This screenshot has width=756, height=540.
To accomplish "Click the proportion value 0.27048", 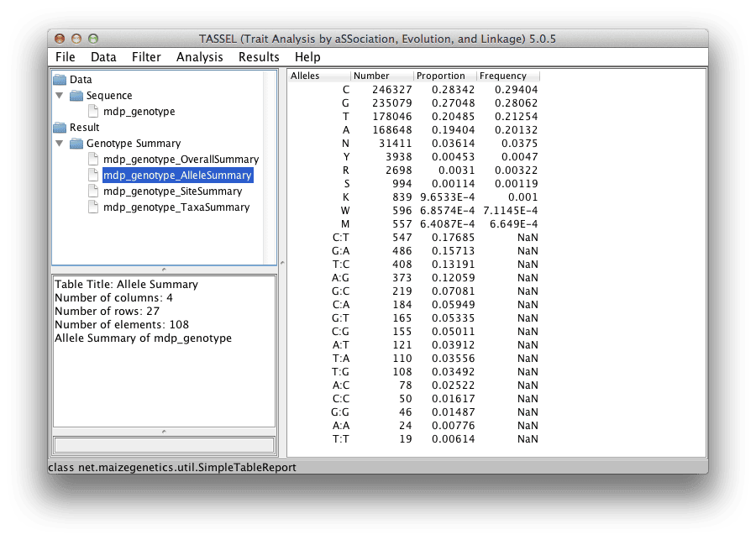I will pyautogui.click(x=454, y=103).
